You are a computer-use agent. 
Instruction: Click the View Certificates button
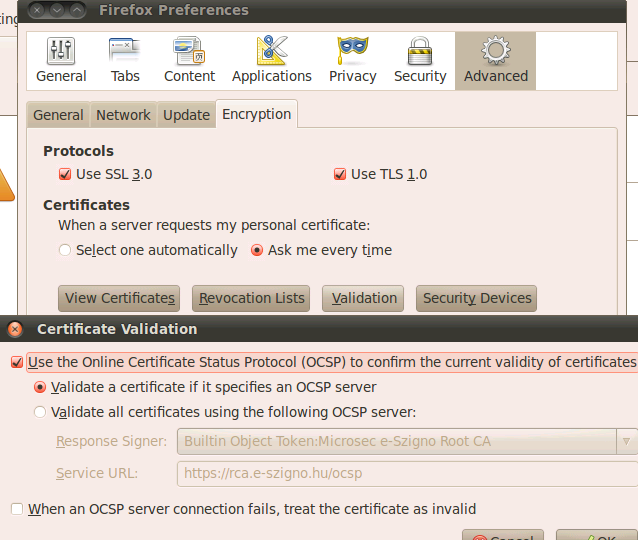(119, 298)
